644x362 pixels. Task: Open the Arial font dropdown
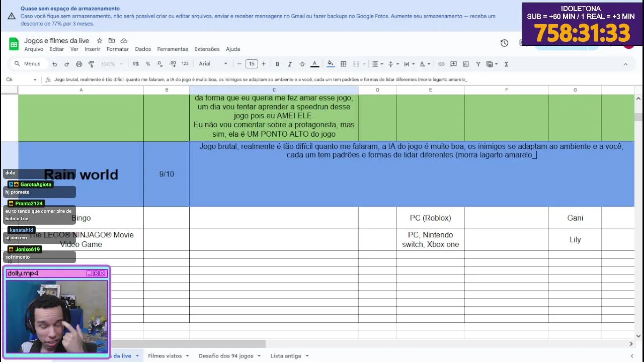[213, 64]
